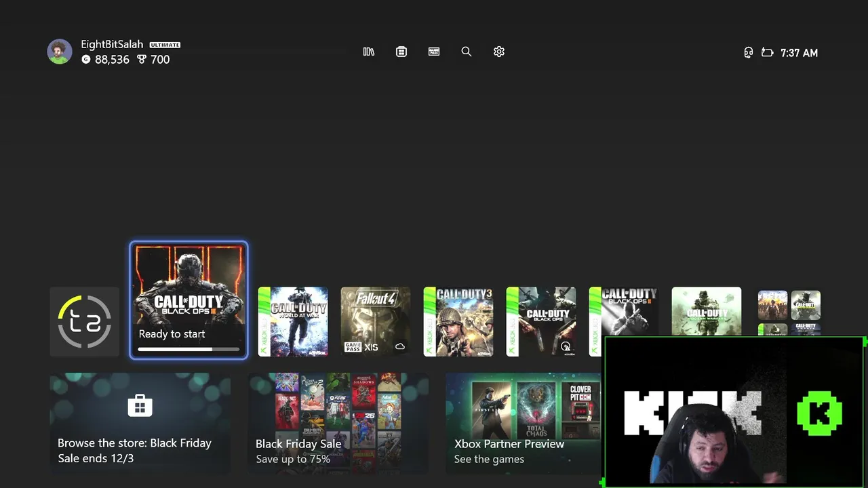Click the ULTIMATE membership badge
Image resolution: width=868 pixels, height=488 pixels.
click(165, 45)
